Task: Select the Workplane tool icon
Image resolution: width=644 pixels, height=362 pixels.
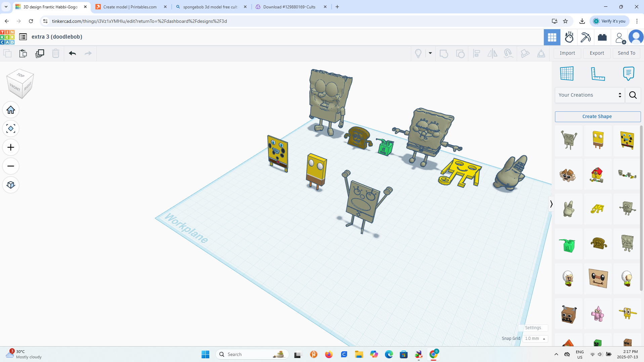Action: [567, 73]
